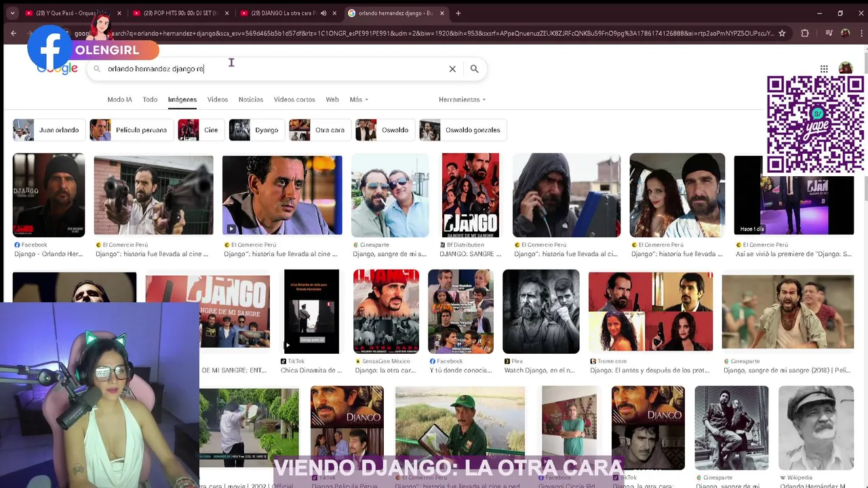Viewport: 868px width, 488px height.
Task: Mute the DJANGO La otra cara tab audio
Action: tap(323, 13)
